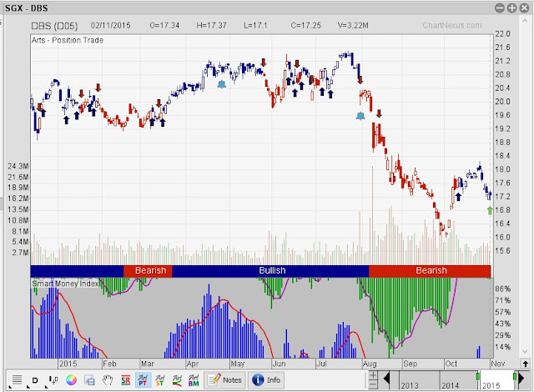Zoom out with the minus stepper
This screenshot has height=392, width=534.
(x=373, y=384)
